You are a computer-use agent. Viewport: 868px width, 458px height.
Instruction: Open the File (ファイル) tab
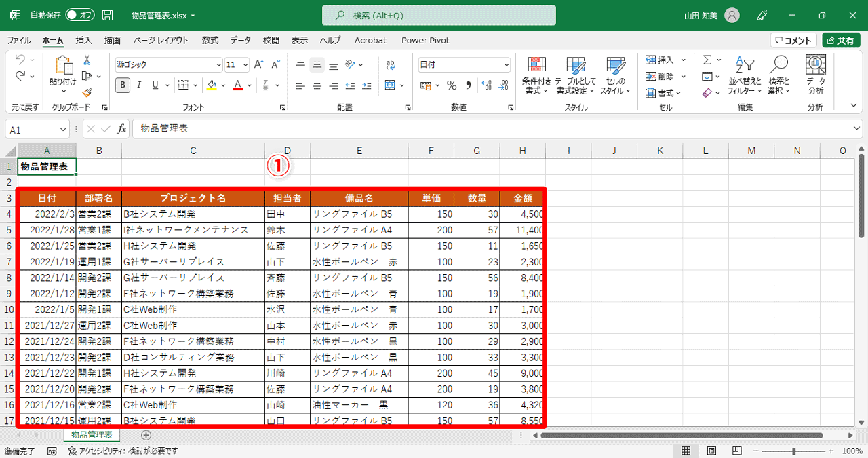click(19, 40)
